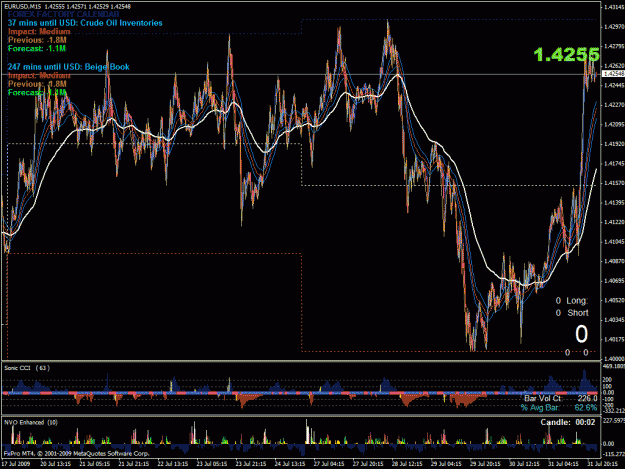
Task: Click the 1.41570 price axis label
Action: pos(614,183)
